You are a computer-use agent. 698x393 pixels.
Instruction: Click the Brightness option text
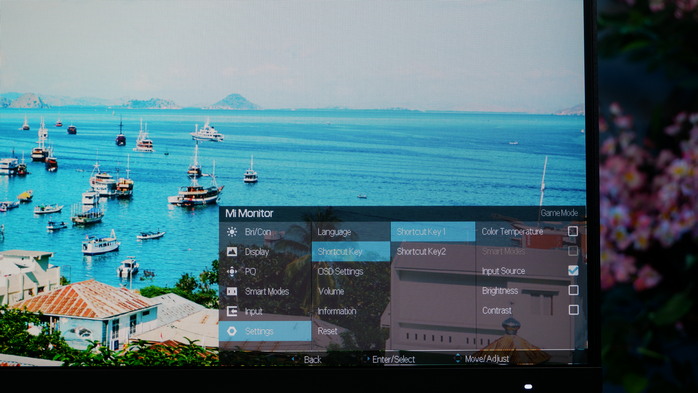click(500, 291)
